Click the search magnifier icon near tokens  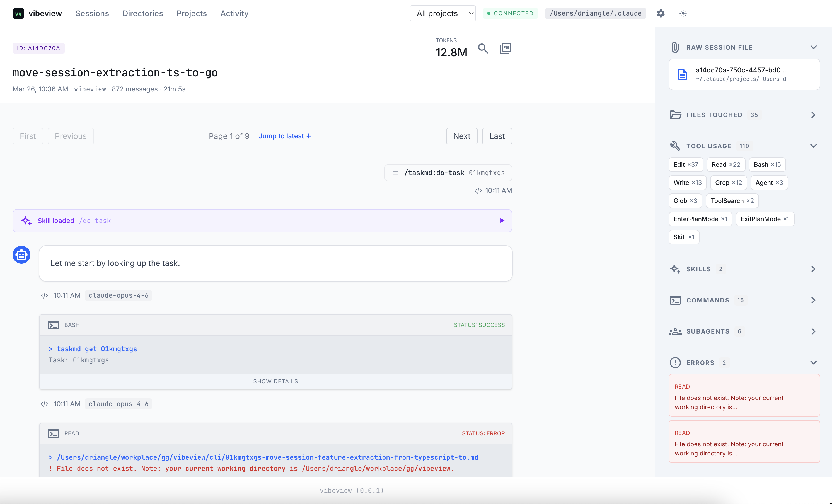tap(483, 49)
